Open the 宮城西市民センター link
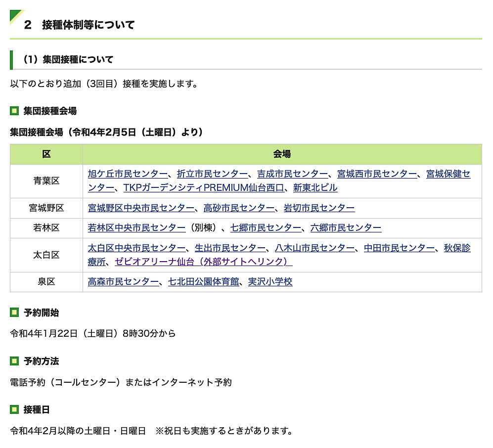Viewport: 493px width, 448px height. coord(377,174)
